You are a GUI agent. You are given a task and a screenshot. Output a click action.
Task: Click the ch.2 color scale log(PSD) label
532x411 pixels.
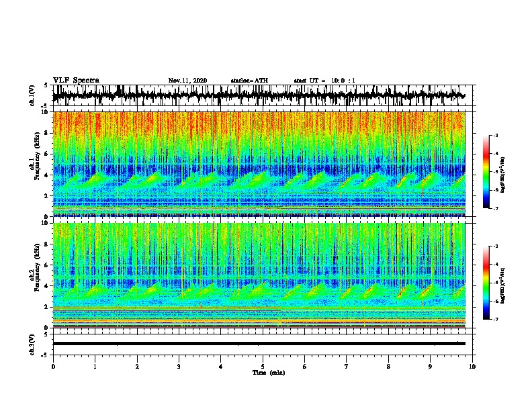503,286
